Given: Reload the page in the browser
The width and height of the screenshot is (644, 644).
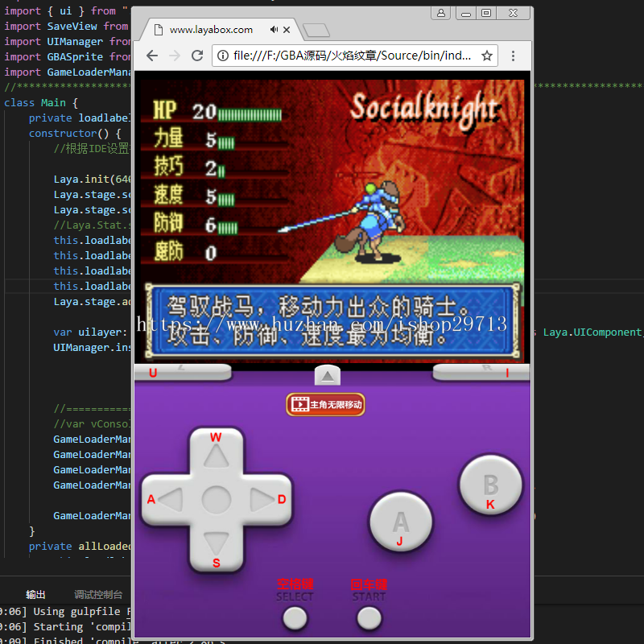Looking at the screenshot, I should pos(197,56).
